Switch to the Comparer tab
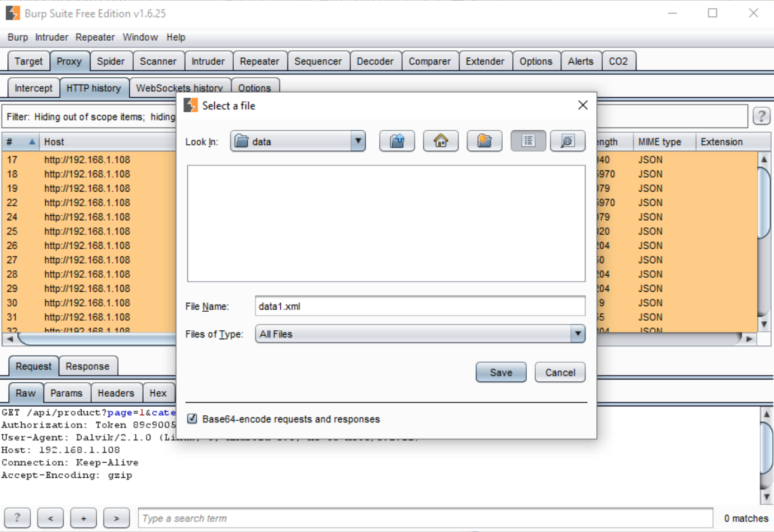 pos(430,61)
